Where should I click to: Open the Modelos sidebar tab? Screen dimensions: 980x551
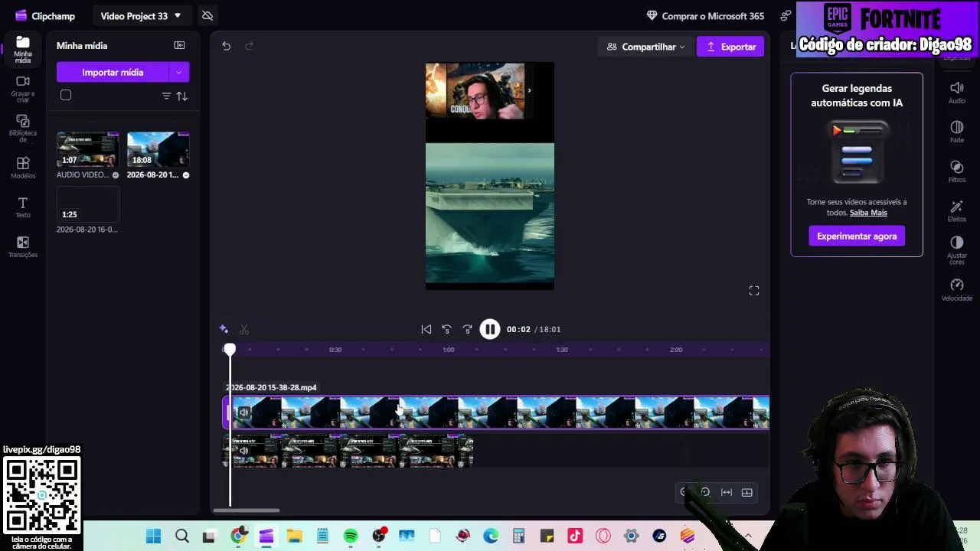point(23,168)
